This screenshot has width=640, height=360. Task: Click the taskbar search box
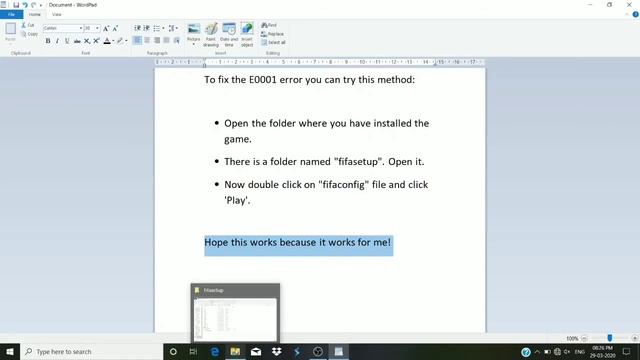click(x=91, y=351)
